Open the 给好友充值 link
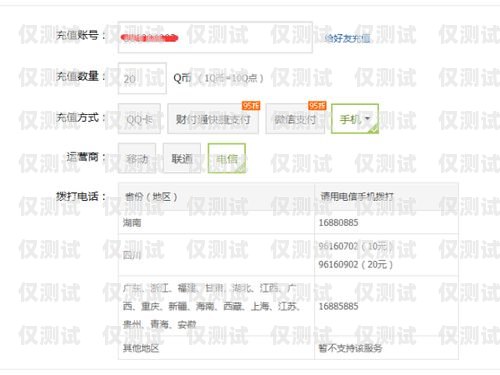Screen dimensions: 500x375 pyautogui.click(x=347, y=39)
